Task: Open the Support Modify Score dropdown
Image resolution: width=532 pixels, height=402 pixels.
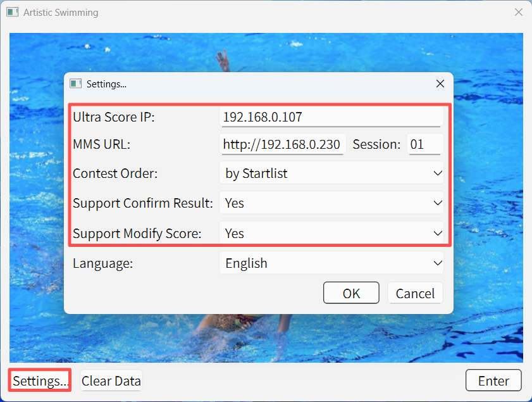Action: (331, 233)
